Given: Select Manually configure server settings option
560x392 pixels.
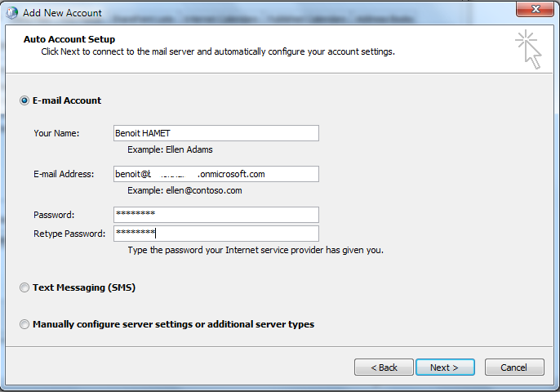Looking at the screenshot, I should pyautogui.click(x=24, y=324).
